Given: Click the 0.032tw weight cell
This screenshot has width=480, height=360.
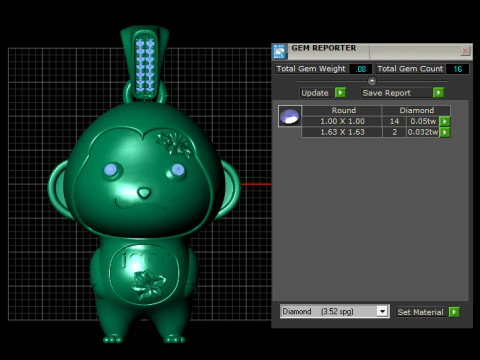Looking at the screenshot, I should (x=423, y=132).
